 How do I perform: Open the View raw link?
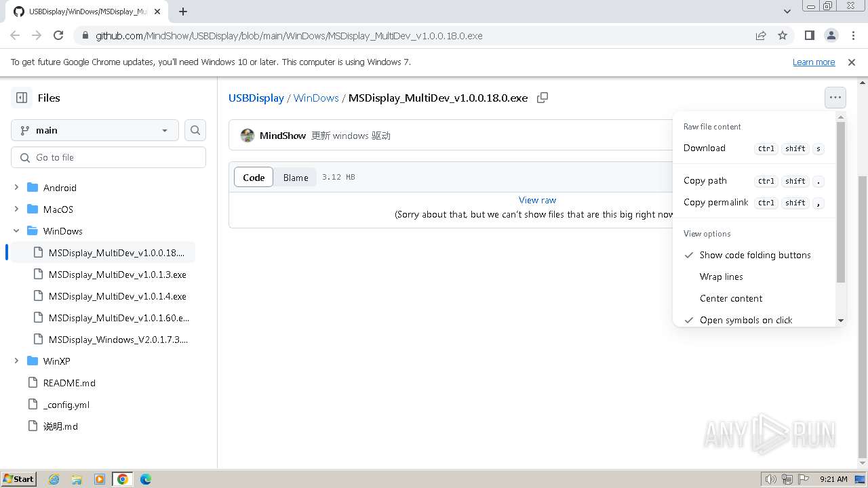pyautogui.click(x=537, y=200)
